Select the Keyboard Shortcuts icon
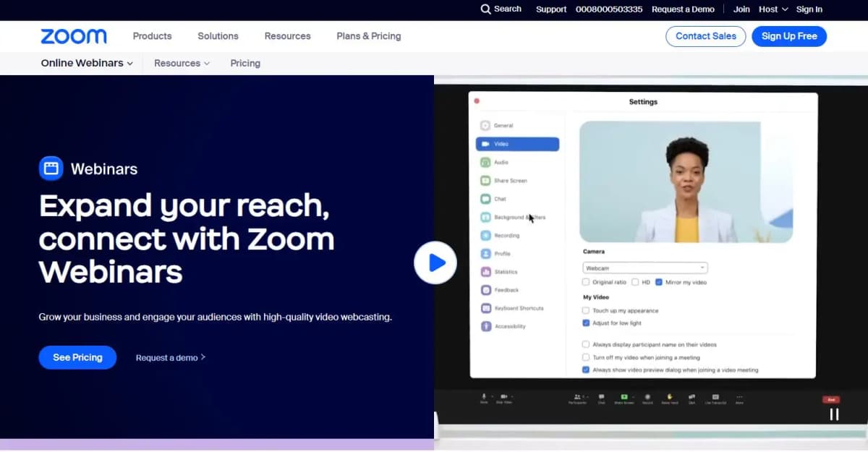The image size is (868, 452). click(x=485, y=308)
